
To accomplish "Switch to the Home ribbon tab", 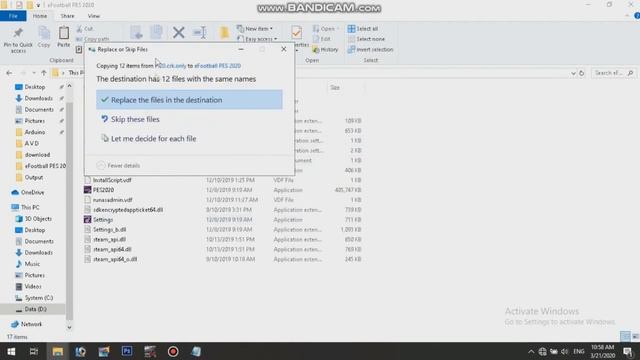I will point(40,16).
